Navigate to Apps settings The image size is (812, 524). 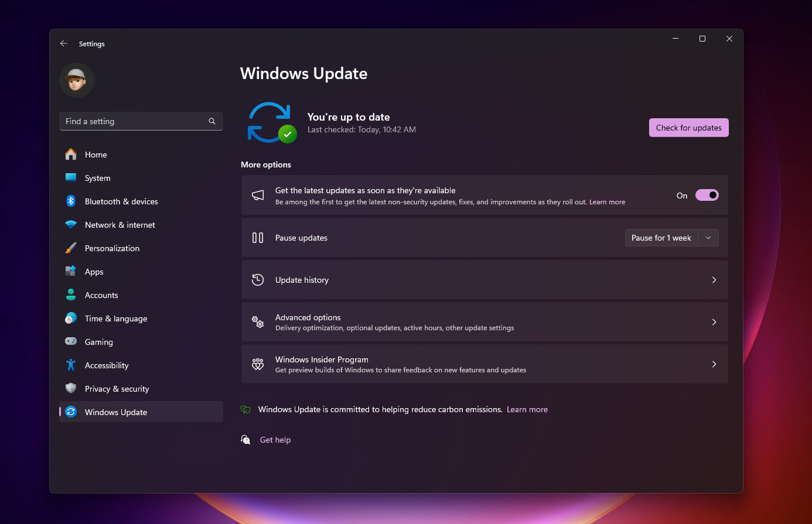click(x=141, y=272)
